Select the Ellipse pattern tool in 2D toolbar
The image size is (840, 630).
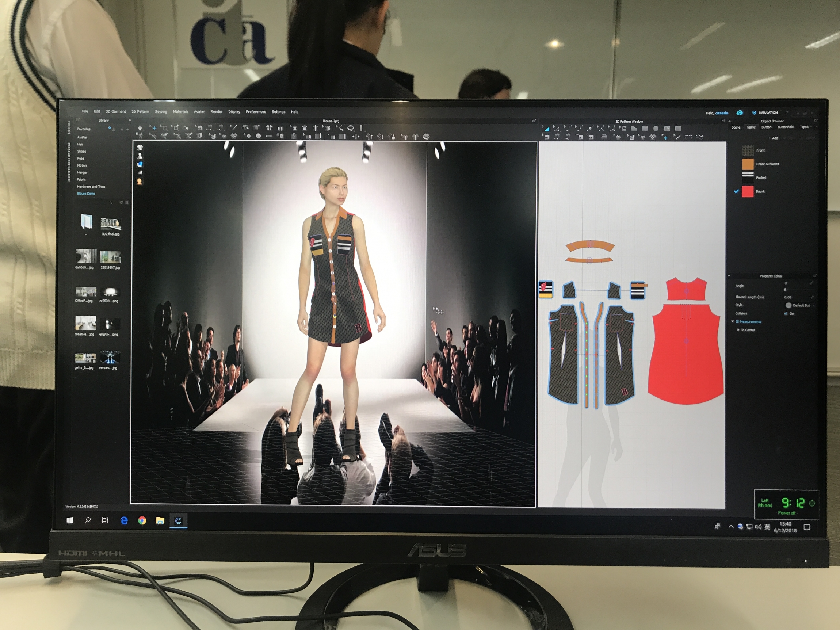tap(656, 129)
